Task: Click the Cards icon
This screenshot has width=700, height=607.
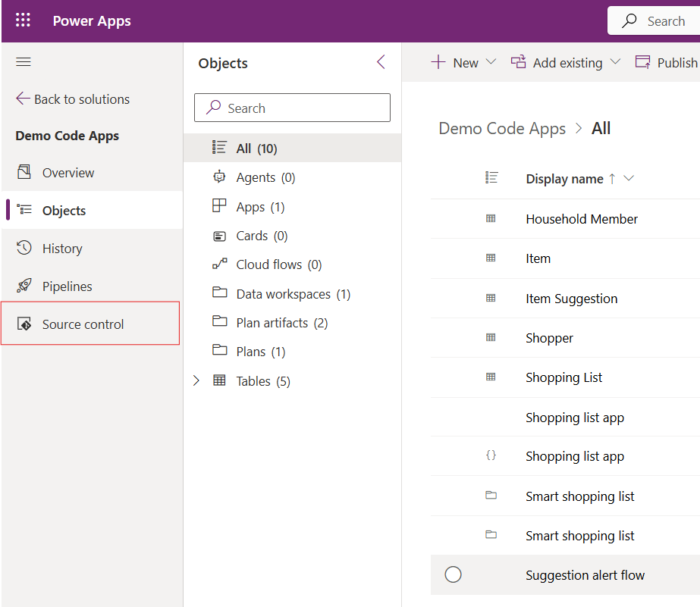Action: pos(219,236)
